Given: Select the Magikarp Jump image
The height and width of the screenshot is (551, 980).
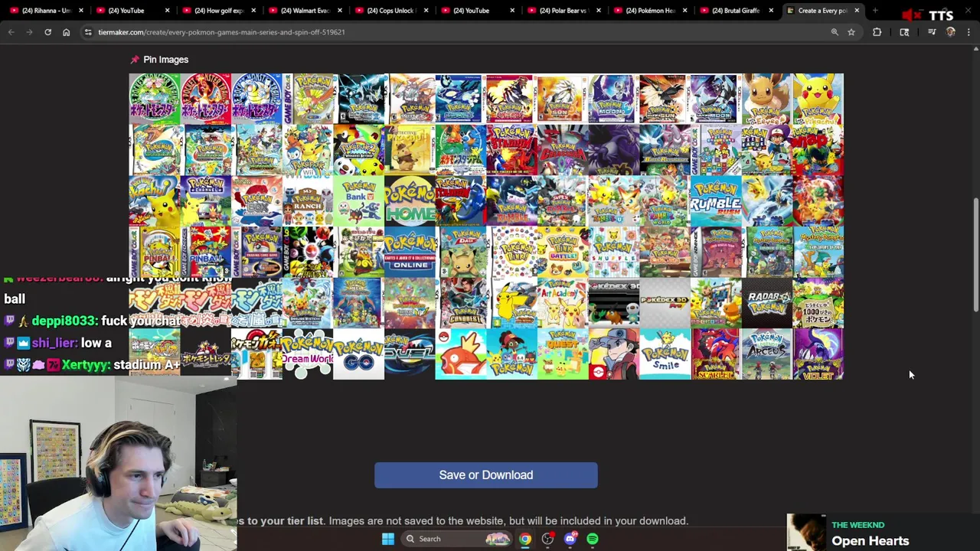Looking at the screenshot, I should (x=461, y=354).
